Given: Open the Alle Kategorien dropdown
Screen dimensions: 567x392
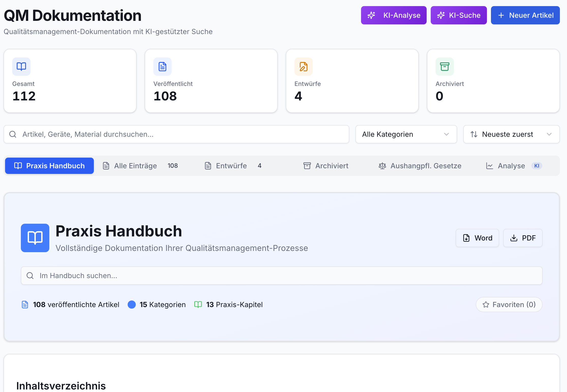Looking at the screenshot, I should (406, 134).
